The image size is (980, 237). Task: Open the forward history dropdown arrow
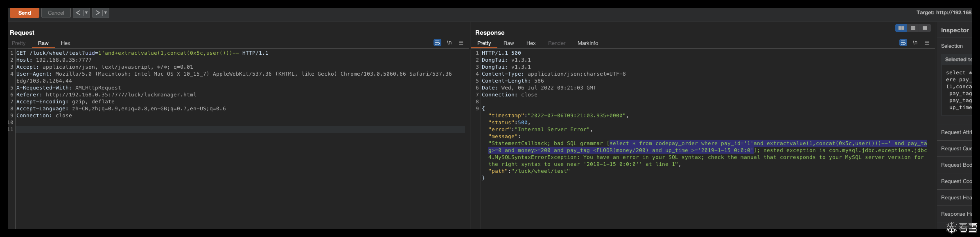[105, 13]
